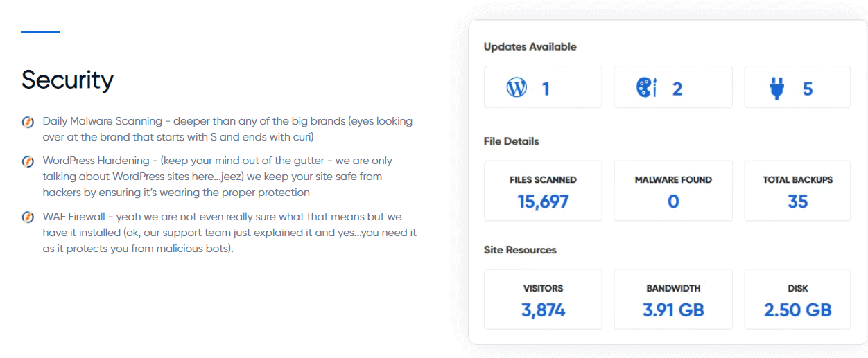Click the Bandwidth stat card

(673, 299)
